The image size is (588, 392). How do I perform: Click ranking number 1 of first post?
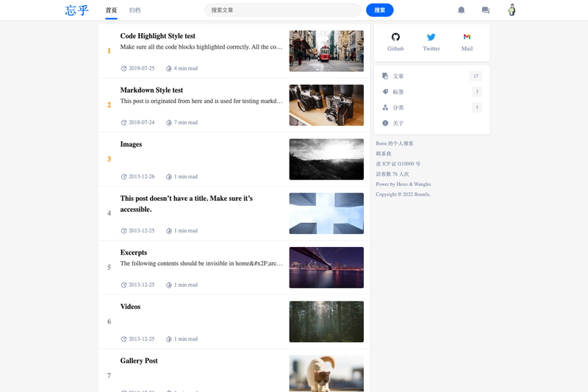(x=109, y=51)
